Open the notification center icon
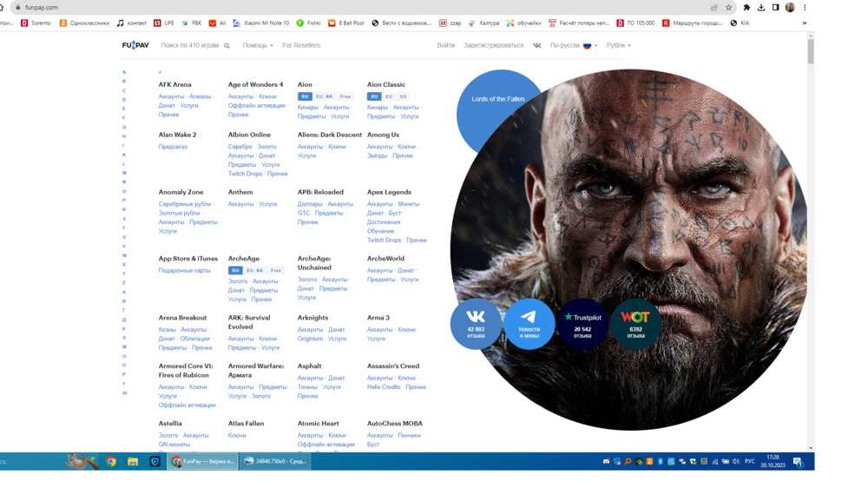This screenshot has height=488, width=868. (799, 461)
